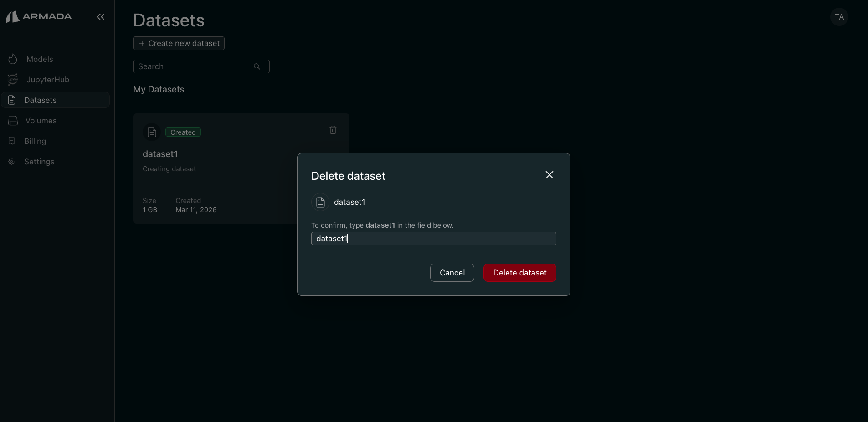This screenshot has width=868, height=422.
Task: Select Billing in the sidebar menu
Action: click(35, 141)
